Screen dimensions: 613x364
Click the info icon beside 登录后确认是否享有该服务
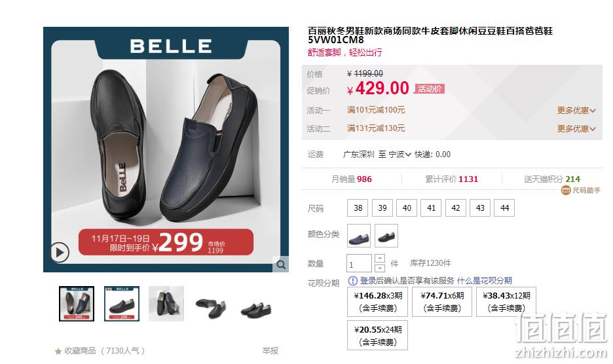pyautogui.click(x=352, y=281)
